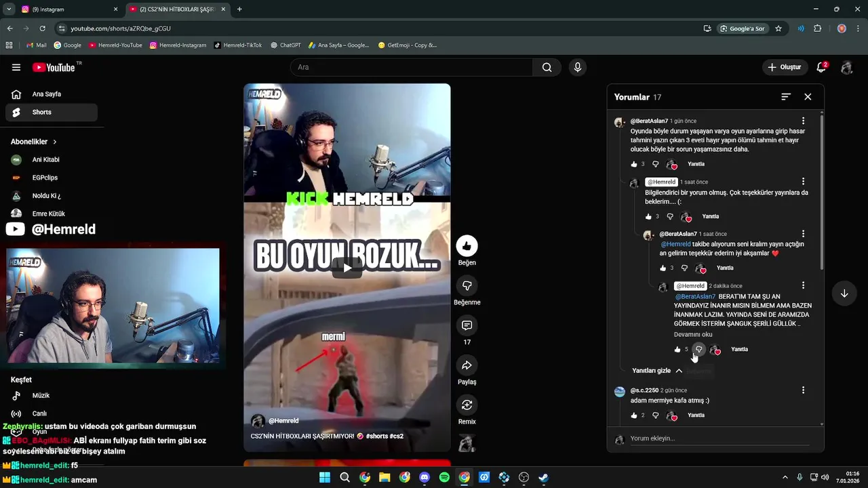Open options menu on @s.c.2250's comment
Screen dimensions: 868x488
pyautogui.click(x=803, y=390)
